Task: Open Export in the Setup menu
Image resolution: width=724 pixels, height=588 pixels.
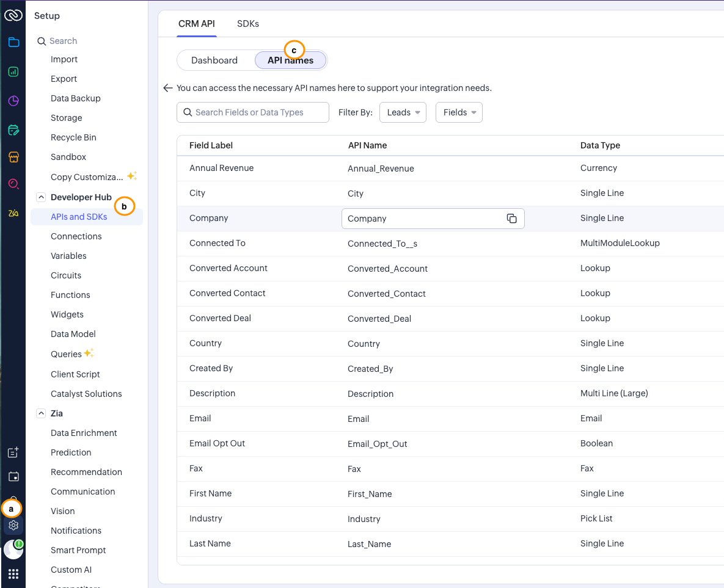Action: [64, 79]
